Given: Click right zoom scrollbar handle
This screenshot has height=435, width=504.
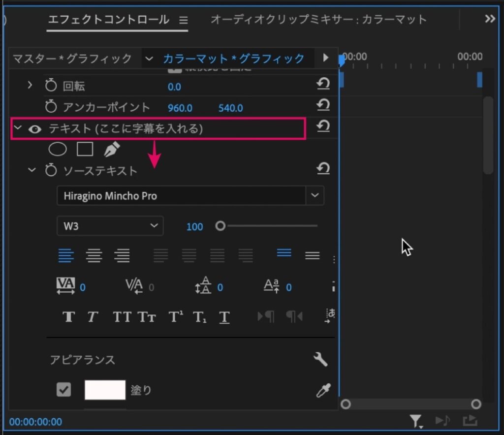Looking at the screenshot, I should coord(476,404).
